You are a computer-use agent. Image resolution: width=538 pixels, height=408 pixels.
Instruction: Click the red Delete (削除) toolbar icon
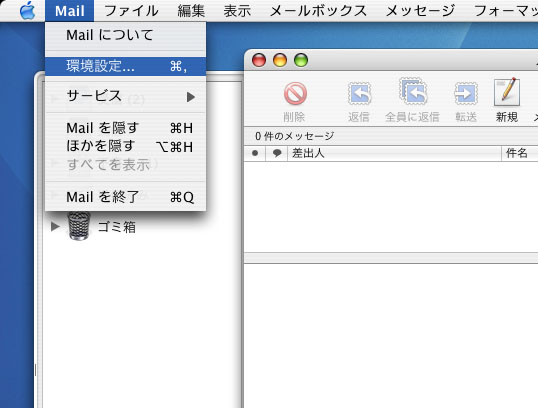[295, 94]
